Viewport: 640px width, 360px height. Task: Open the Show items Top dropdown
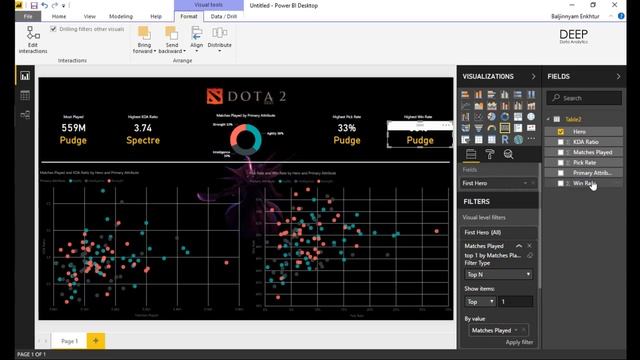click(480, 302)
